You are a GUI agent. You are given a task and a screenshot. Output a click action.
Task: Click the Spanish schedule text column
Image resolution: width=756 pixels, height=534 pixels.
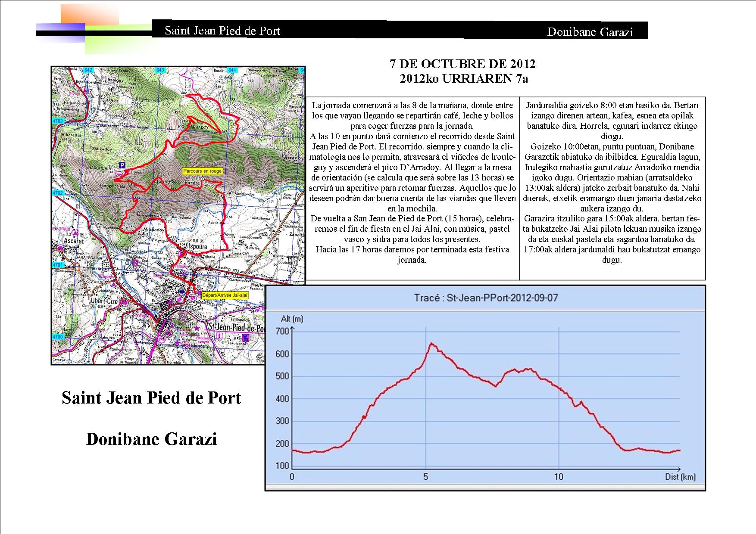(413, 183)
